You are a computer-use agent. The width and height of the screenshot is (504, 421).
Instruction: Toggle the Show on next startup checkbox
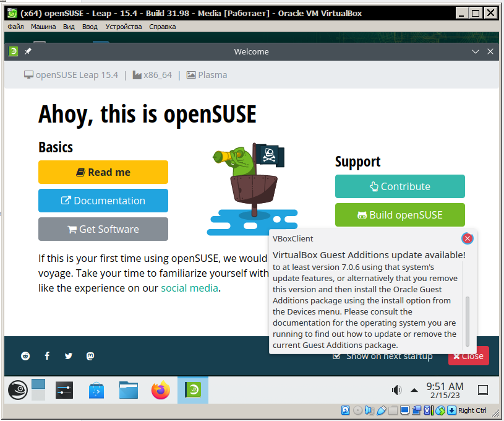(x=336, y=356)
